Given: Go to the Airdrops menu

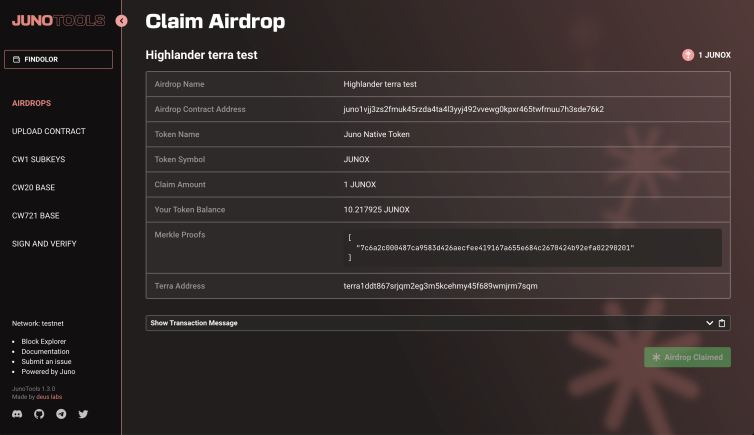Looking at the screenshot, I should click(31, 103).
